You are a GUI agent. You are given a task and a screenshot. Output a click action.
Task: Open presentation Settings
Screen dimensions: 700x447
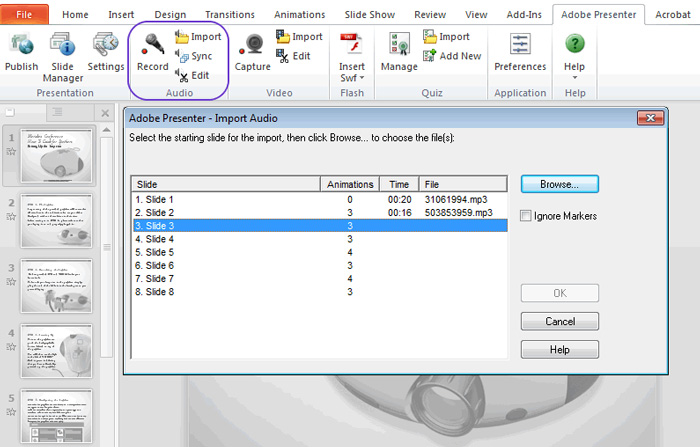106,52
